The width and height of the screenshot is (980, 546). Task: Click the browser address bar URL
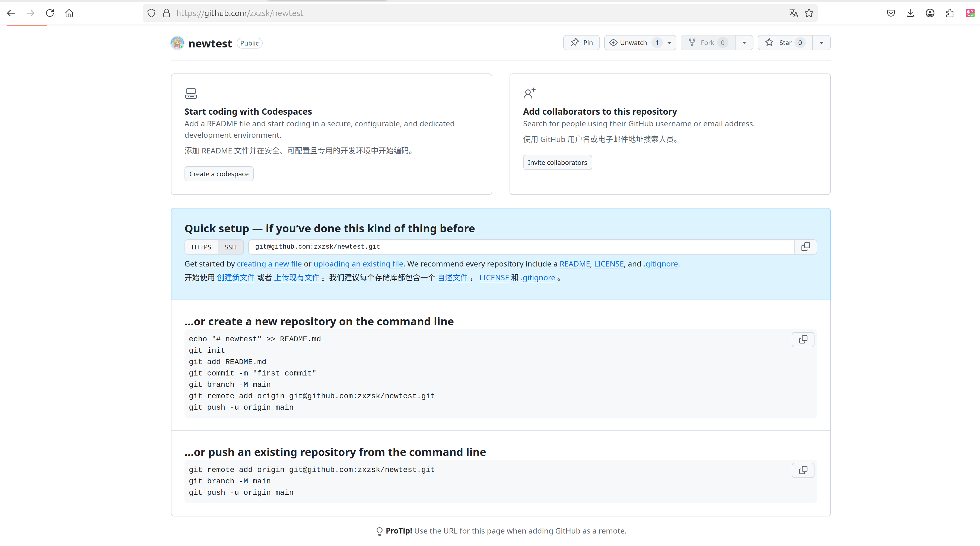coord(240,13)
